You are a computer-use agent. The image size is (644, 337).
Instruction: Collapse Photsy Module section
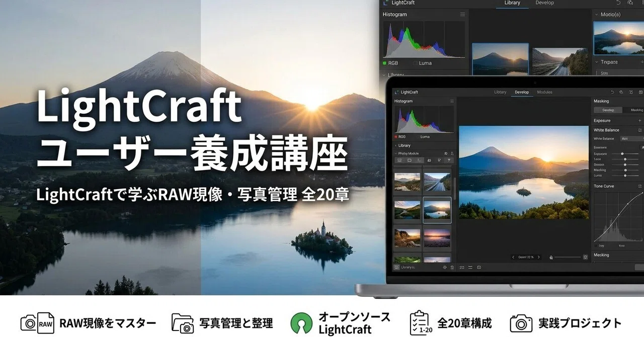(x=396, y=153)
